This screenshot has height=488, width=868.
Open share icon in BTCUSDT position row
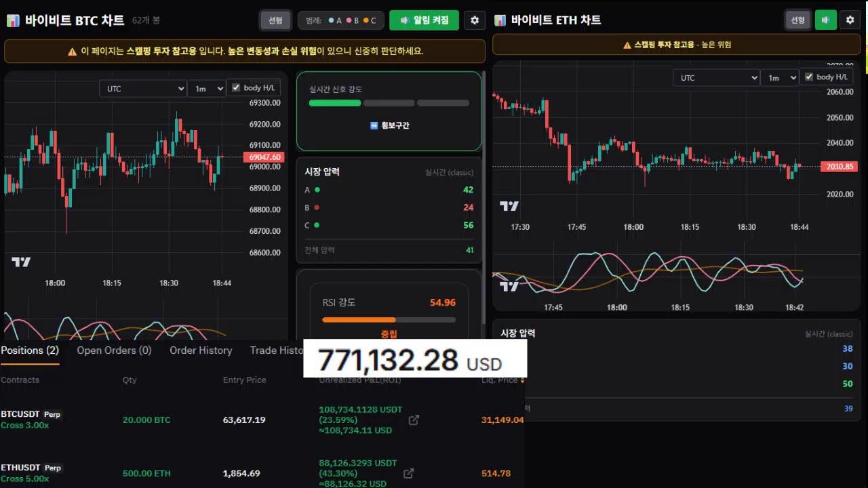pyautogui.click(x=414, y=420)
